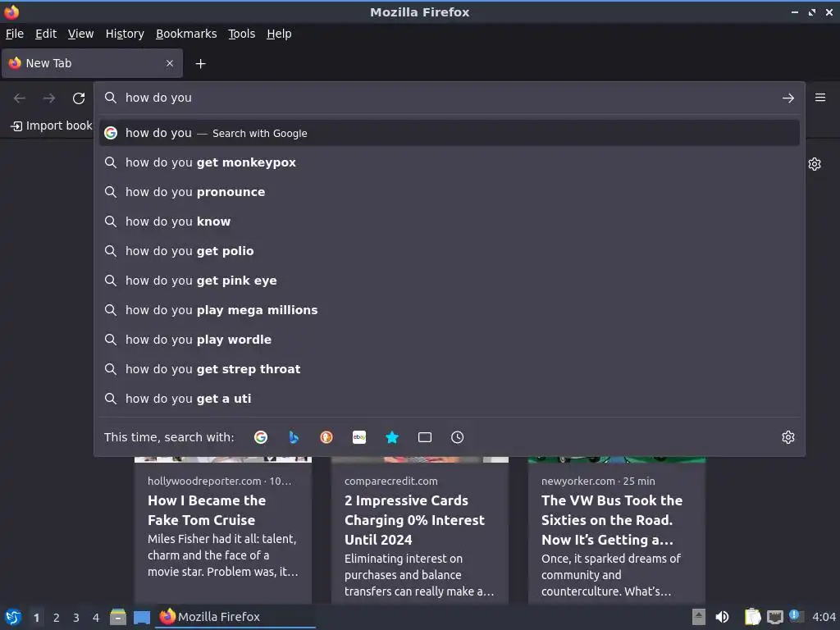This screenshot has width=840, height=630.
Task: Close the New Tab tab
Action: pyautogui.click(x=170, y=63)
